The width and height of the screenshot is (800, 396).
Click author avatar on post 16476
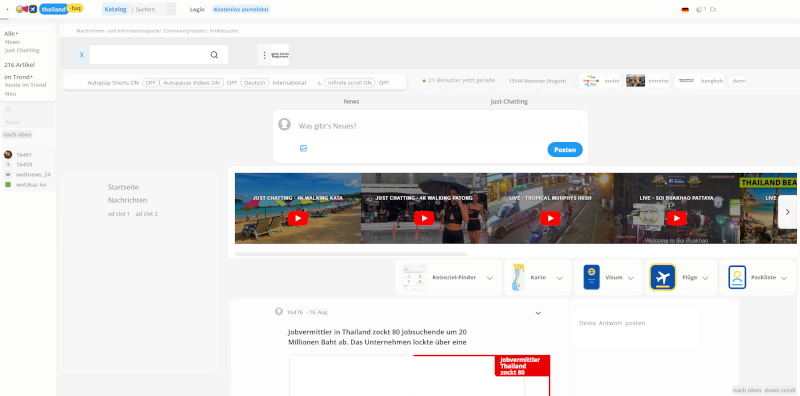(x=279, y=311)
